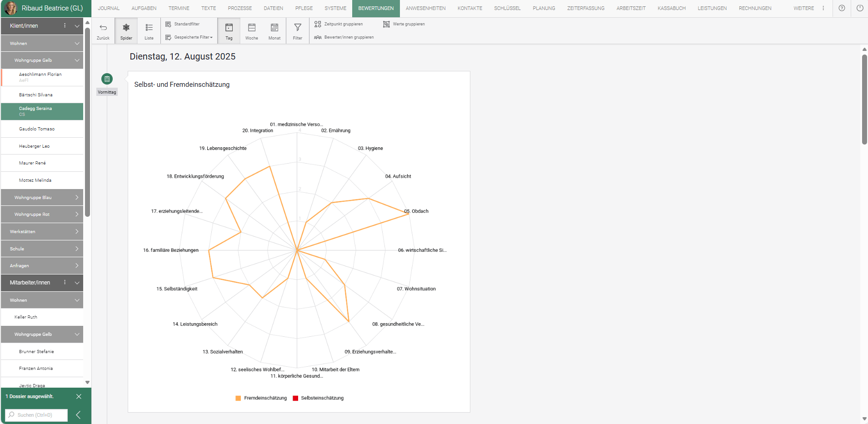The height and width of the screenshot is (424, 868).
Task: Open the Journal tab
Action: [x=109, y=8]
